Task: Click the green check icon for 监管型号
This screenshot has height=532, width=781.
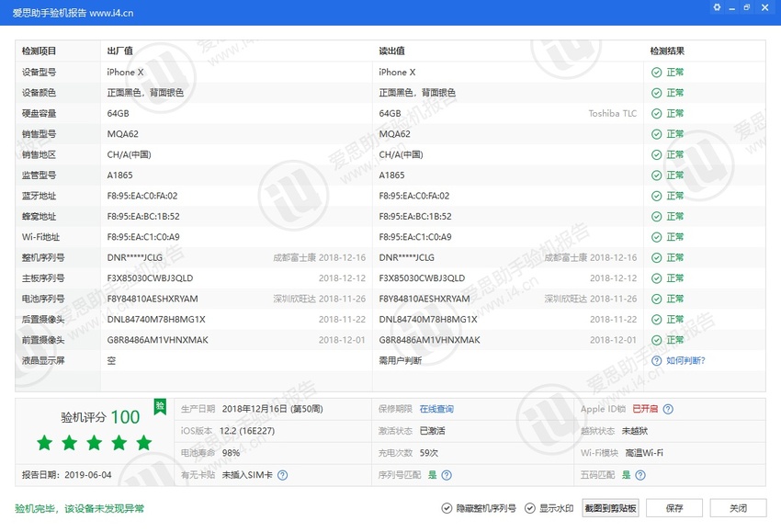Action: (x=656, y=175)
